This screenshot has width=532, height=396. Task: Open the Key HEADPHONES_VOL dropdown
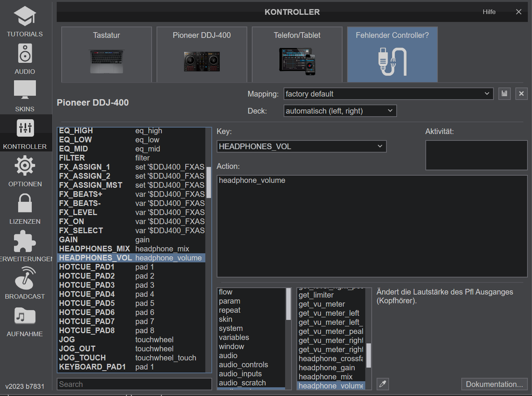tap(301, 147)
